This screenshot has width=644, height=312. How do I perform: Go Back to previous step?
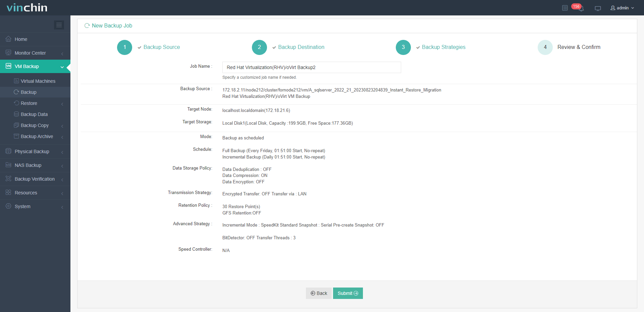tap(319, 293)
